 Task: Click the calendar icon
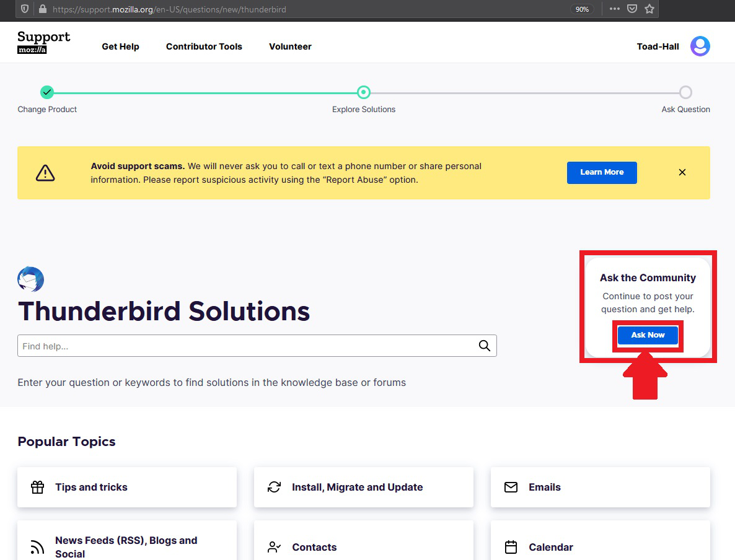pos(511,547)
